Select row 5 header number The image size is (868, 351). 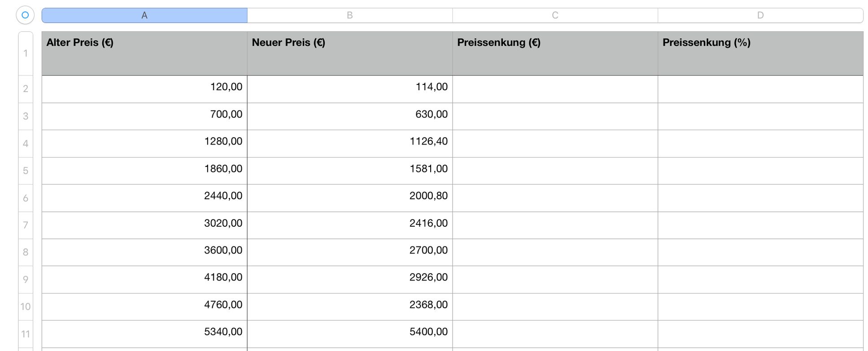pos(26,171)
